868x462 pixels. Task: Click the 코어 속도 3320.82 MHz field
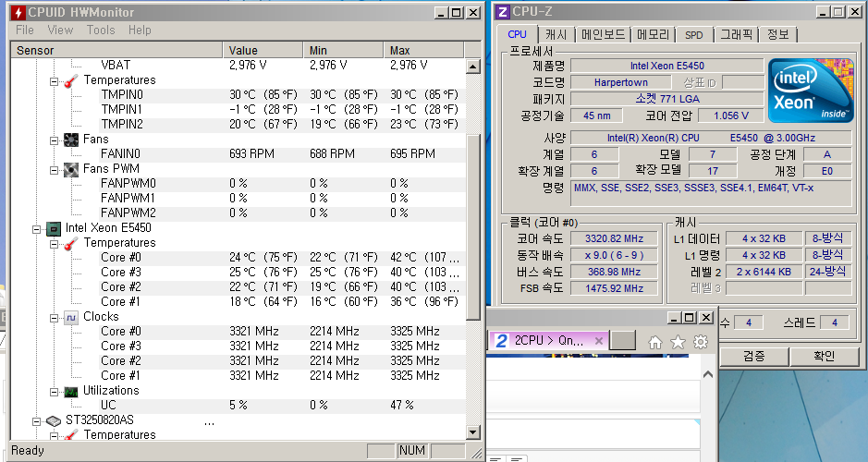614,238
